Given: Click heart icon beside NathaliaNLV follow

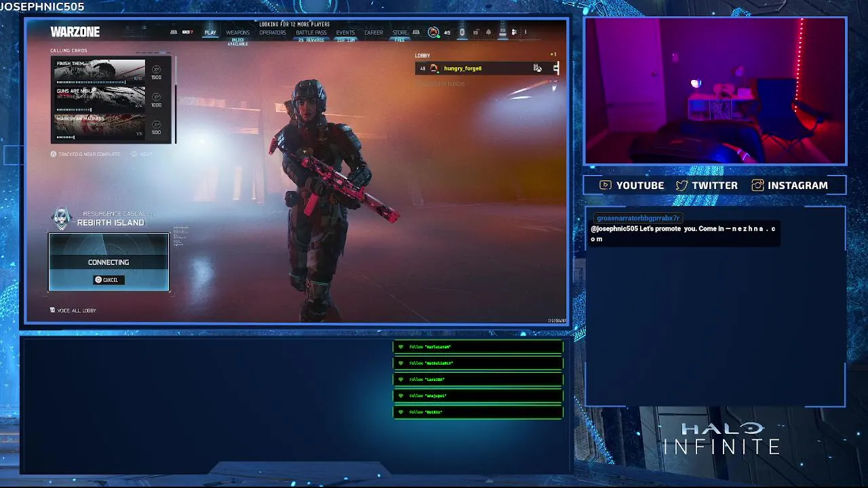Looking at the screenshot, I should (x=401, y=363).
